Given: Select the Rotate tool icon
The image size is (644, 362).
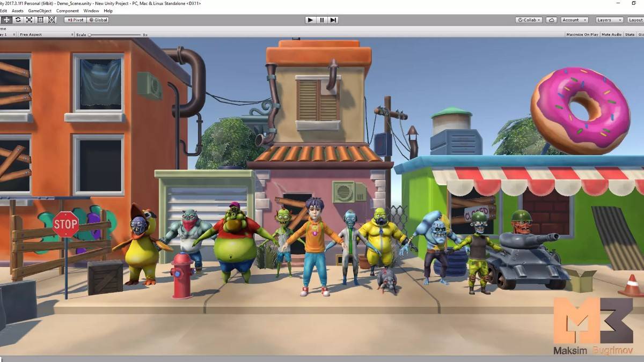Looking at the screenshot, I should (x=18, y=20).
